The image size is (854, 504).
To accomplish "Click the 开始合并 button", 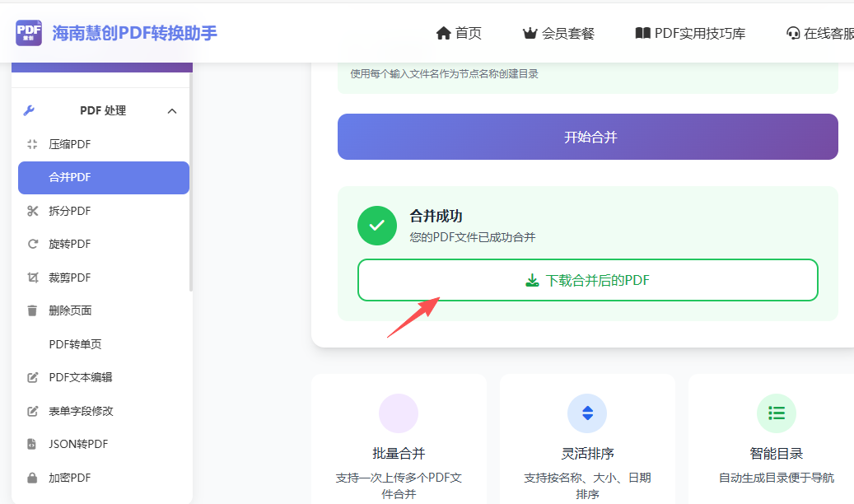I will [588, 137].
